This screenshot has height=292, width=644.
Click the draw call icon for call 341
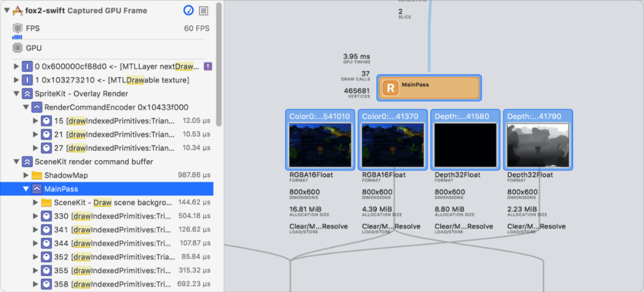[x=46, y=229]
